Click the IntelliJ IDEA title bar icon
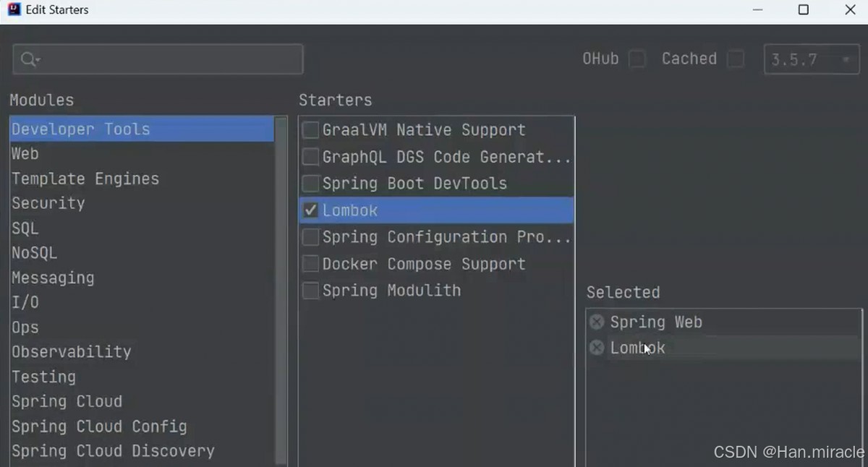This screenshot has width=868, height=467. pyautogui.click(x=13, y=10)
